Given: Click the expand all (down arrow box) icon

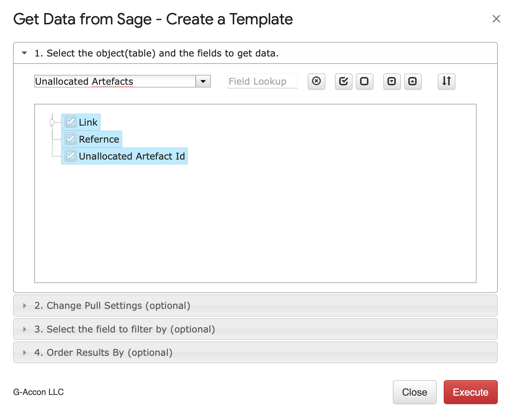Looking at the screenshot, I should pyautogui.click(x=392, y=82).
